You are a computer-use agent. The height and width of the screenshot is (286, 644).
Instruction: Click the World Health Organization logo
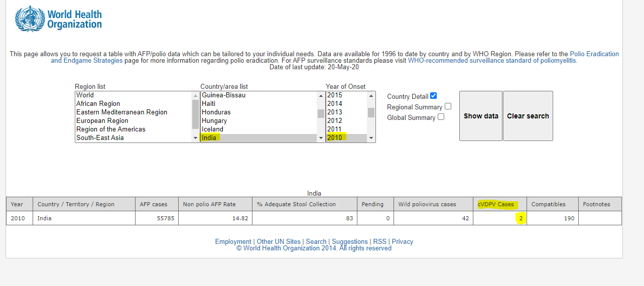[x=58, y=19]
